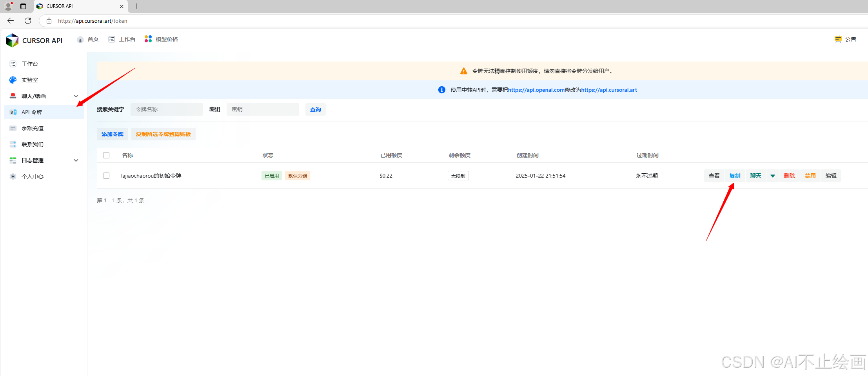Image resolution: width=868 pixels, height=376 pixels.
Task: Click the 聊天 button in token row
Action: pyautogui.click(x=756, y=176)
